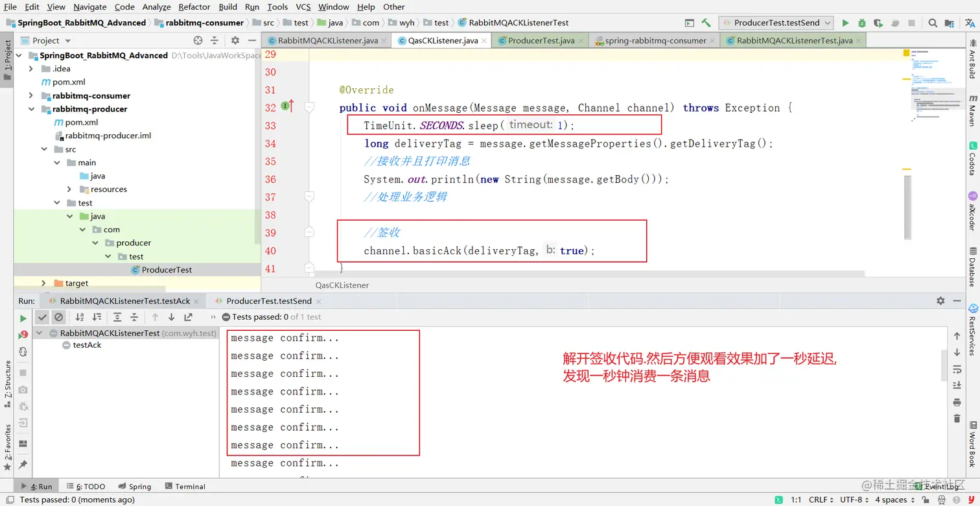Image resolution: width=980 pixels, height=506 pixels.
Task: Open the Database side panel
Action: [972, 267]
